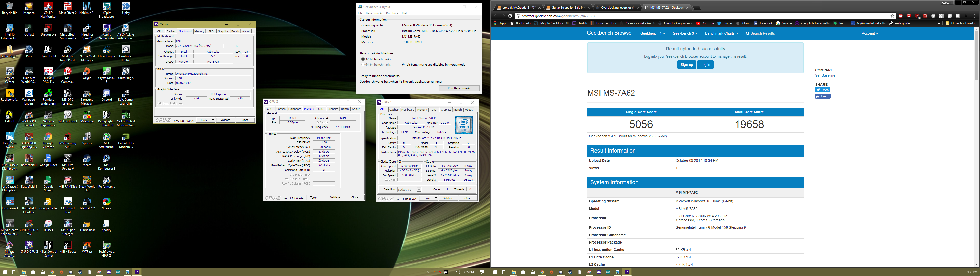Open Geekbench 3 dropdown menu
Screen dimensions: 980x276
click(685, 33)
